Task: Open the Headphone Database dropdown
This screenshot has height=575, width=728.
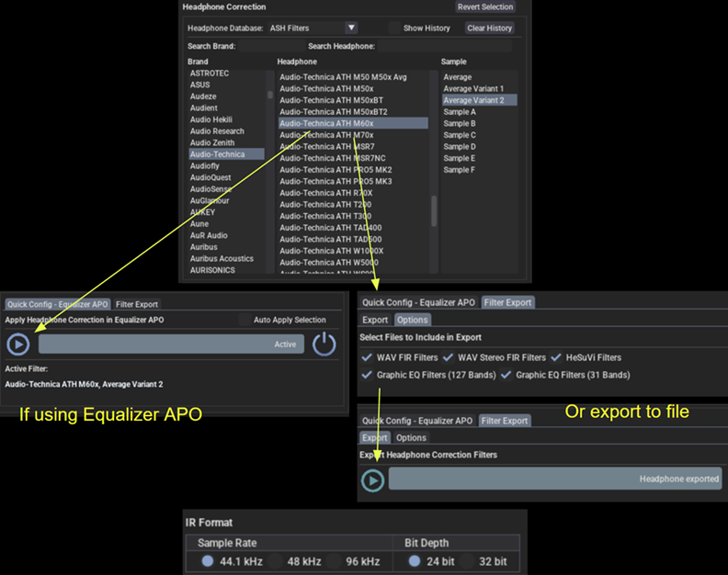Action: (x=351, y=28)
